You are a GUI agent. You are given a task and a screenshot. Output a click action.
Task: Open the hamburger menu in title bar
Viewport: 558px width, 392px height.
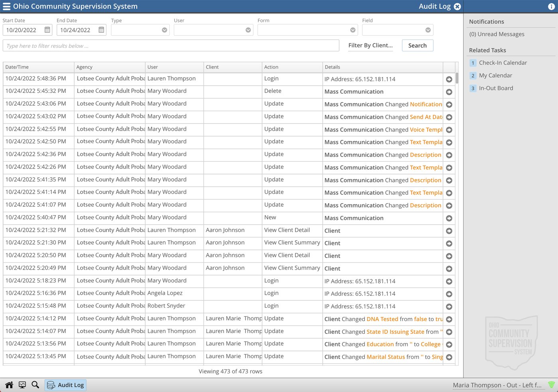(x=7, y=6)
